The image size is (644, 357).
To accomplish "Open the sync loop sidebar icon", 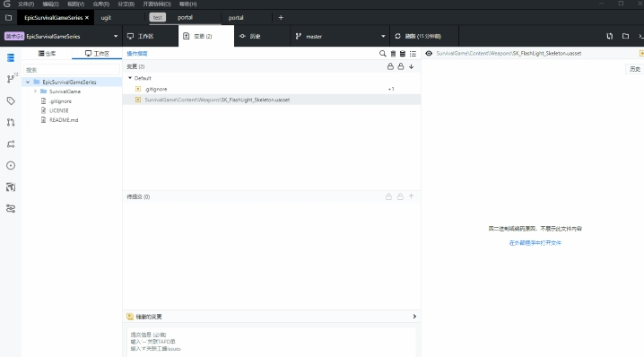I will [11, 144].
